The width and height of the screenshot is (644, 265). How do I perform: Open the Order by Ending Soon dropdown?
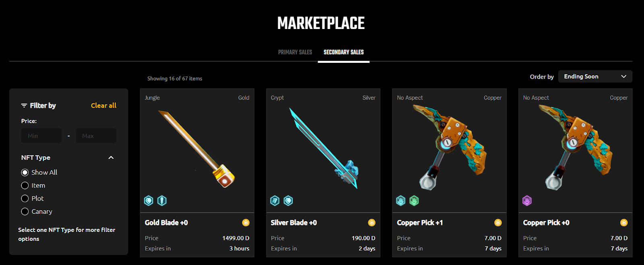click(x=595, y=77)
